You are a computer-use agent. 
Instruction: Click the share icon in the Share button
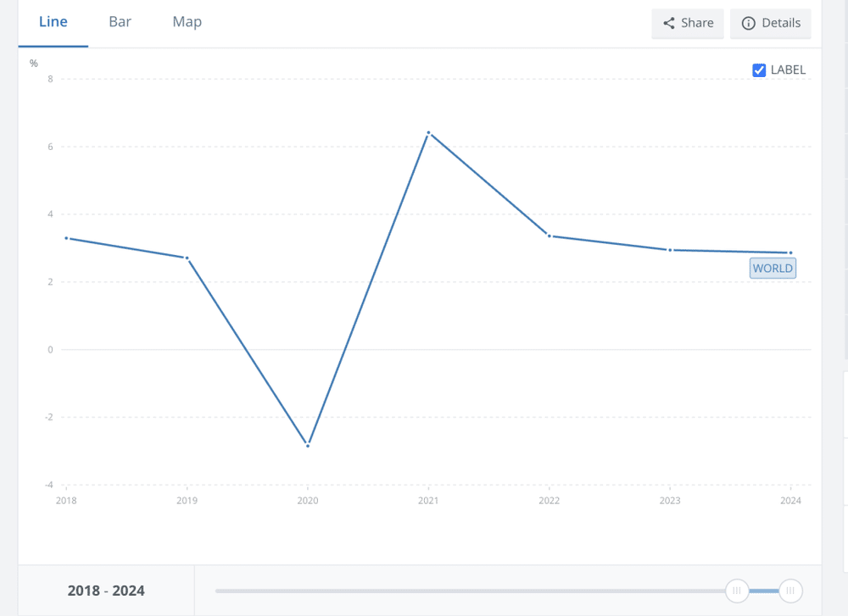(x=669, y=24)
